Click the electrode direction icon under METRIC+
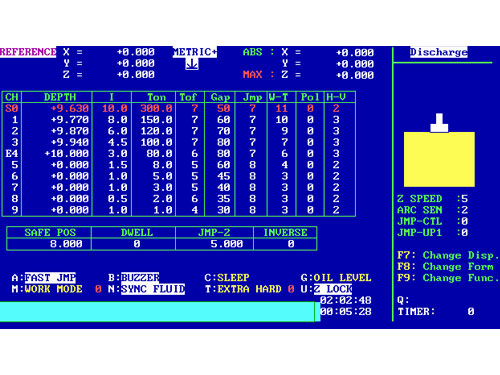The image size is (500, 375). point(192,64)
